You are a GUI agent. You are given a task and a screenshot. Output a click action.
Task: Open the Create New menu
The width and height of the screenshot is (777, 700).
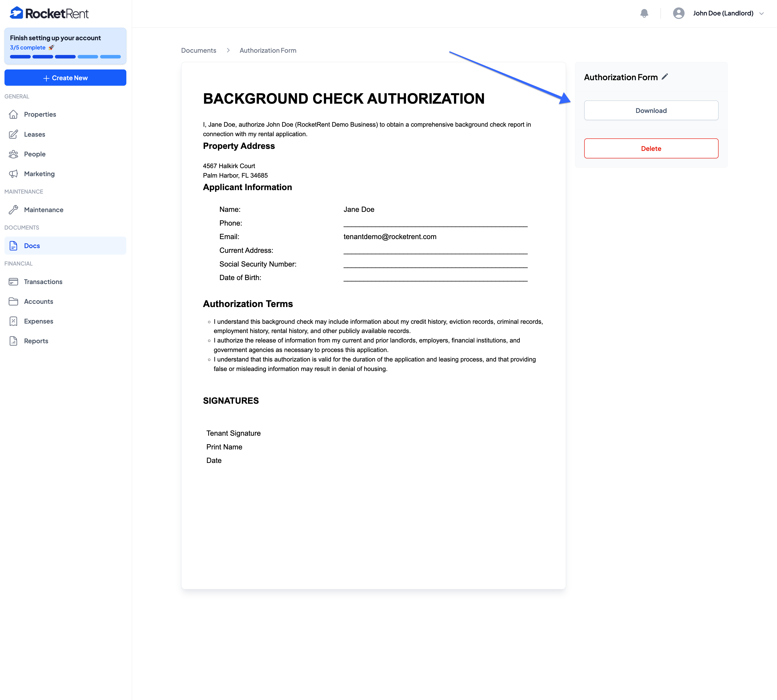click(65, 78)
